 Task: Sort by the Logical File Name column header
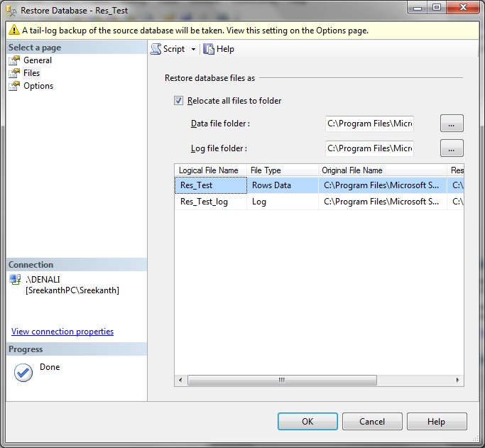coord(209,170)
